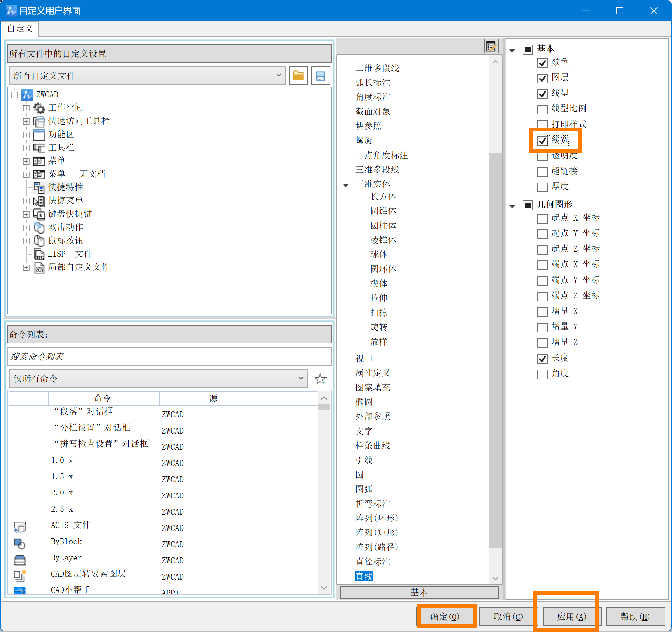Click object list scroll-up arrow
672x632 pixels.
tap(495, 62)
